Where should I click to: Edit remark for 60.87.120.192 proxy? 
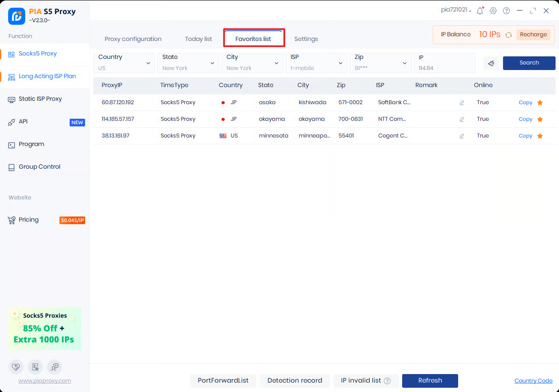tap(462, 102)
